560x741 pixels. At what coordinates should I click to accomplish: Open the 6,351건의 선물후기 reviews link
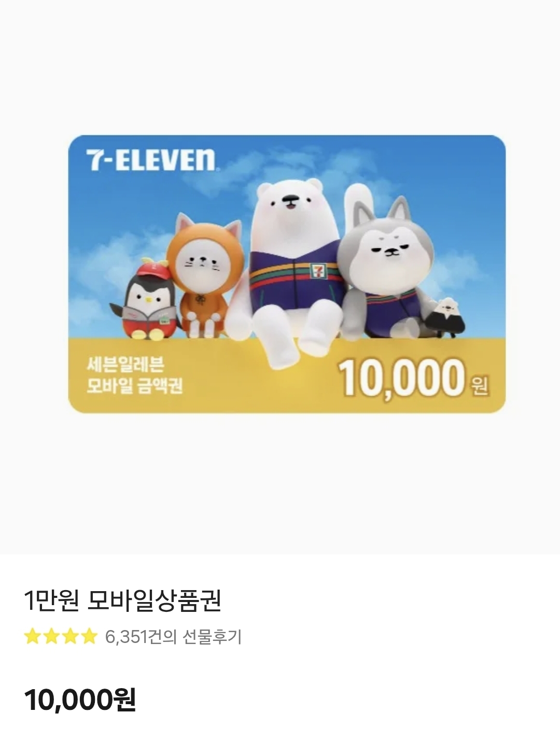tap(173, 636)
